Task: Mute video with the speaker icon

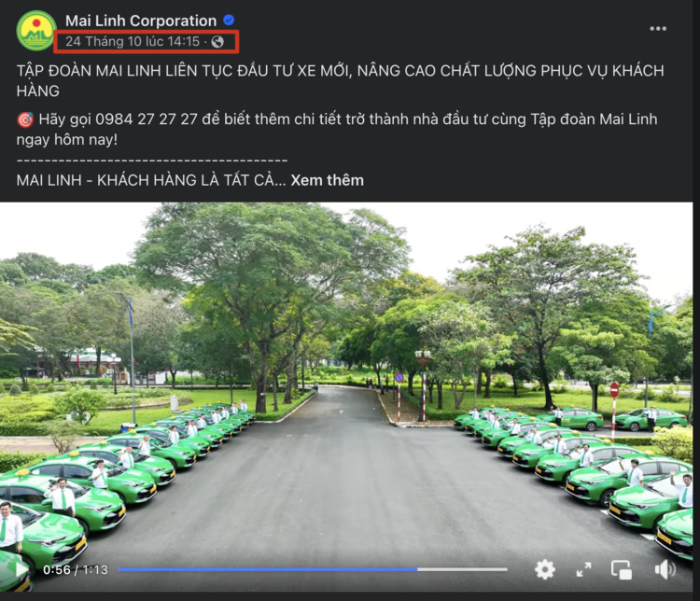Action: coord(665,570)
